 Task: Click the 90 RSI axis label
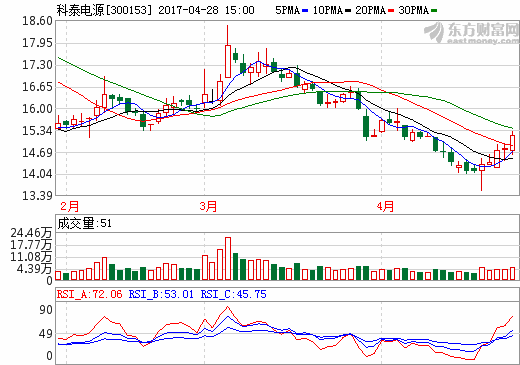46,310
